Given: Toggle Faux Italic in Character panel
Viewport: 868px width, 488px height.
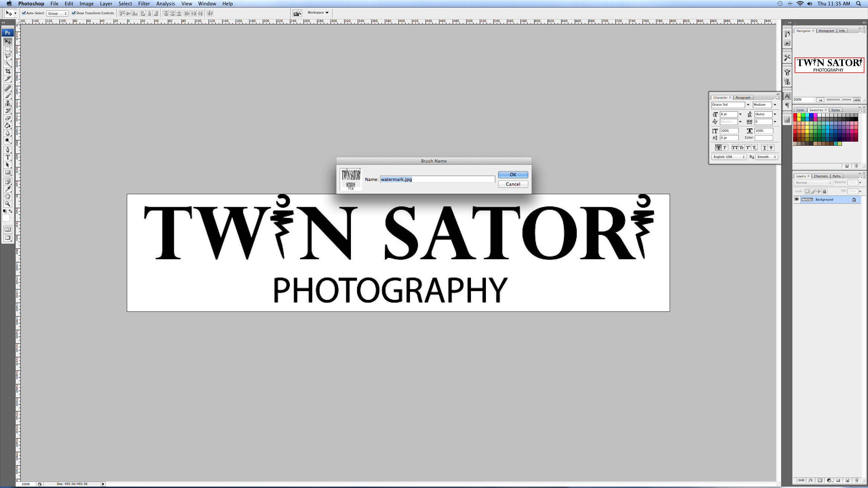Looking at the screenshot, I should pyautogui.click(x=725, y=147).
